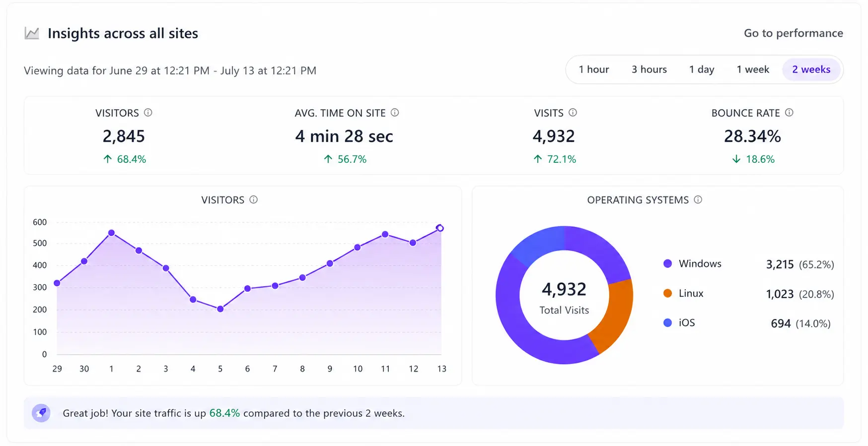Click the iOS 694 visits count

coord(781,323)
